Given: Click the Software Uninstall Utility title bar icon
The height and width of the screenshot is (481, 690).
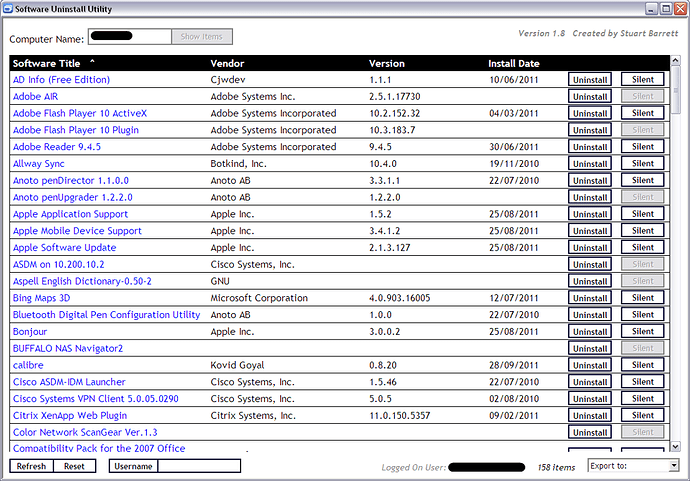Looking at the screenshot, I should click(7, 8).
